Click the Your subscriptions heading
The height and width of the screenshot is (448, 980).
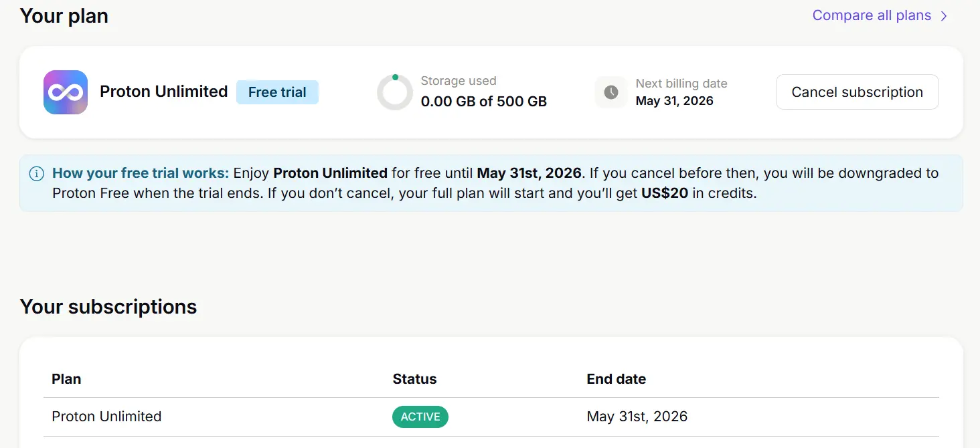pyautogui.click(x=108, y=307)
